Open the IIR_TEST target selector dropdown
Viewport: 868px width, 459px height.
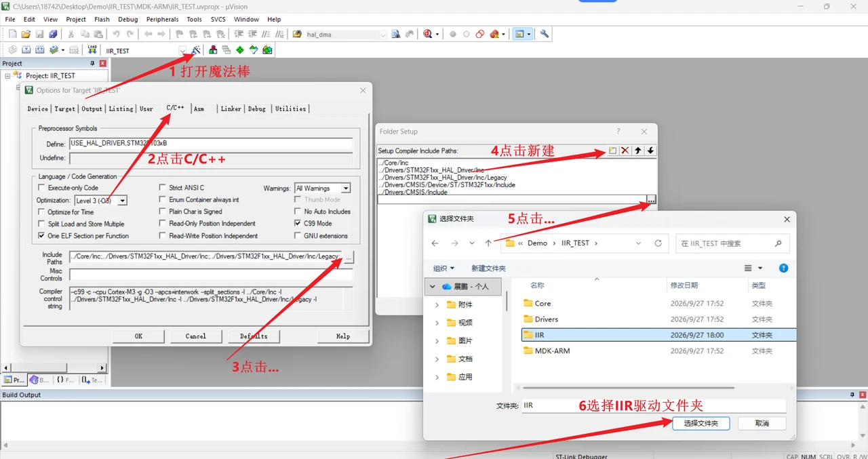coord(182,51)
